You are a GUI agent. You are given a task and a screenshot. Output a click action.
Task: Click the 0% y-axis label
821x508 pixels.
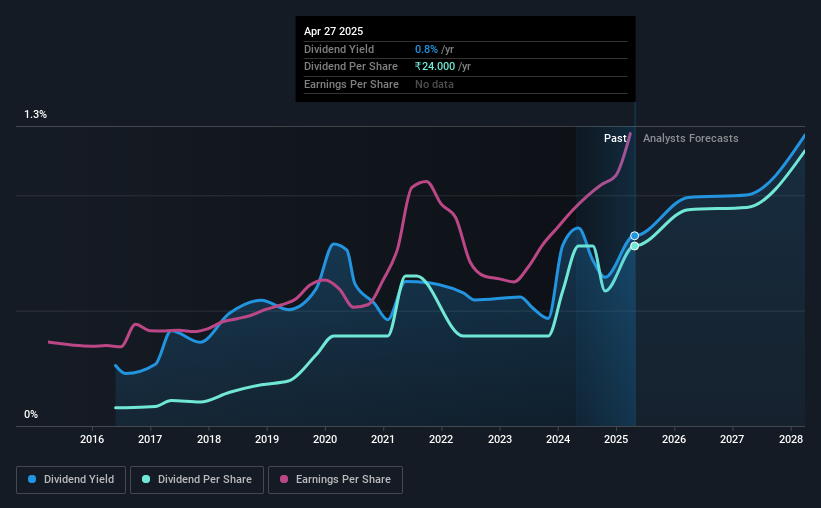point(31,415)
